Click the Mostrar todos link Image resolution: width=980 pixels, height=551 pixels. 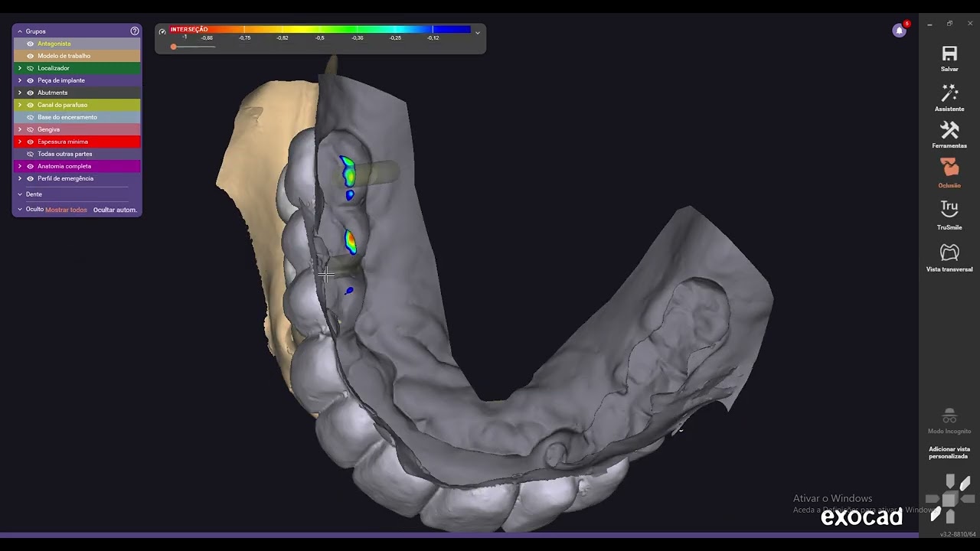tap(67, 210)
